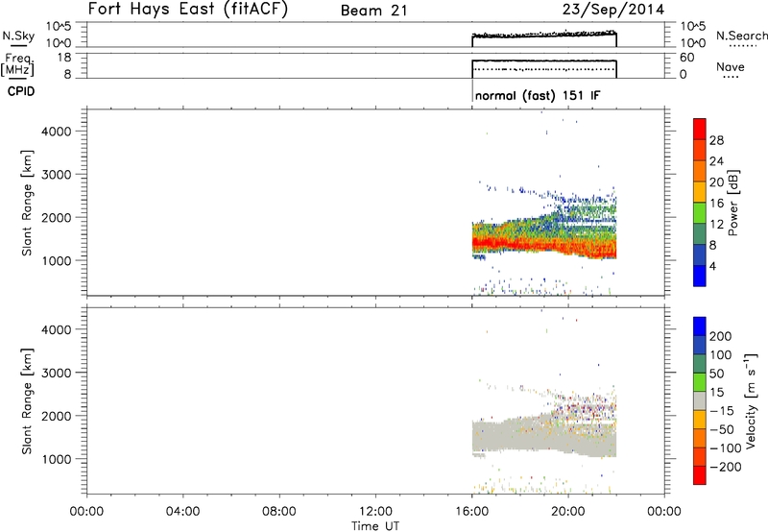
Task: Click the "Power [dB]" color bar title
Action: click(732, 203)
